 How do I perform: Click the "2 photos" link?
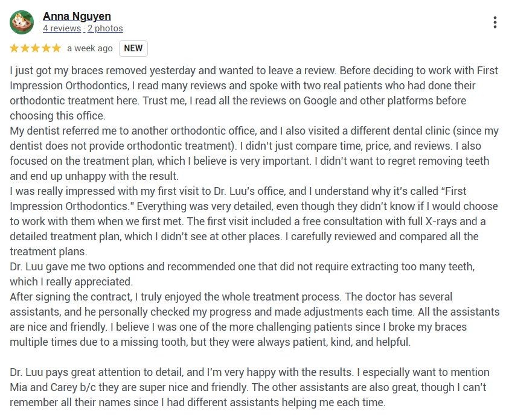(x=105, y=28)
